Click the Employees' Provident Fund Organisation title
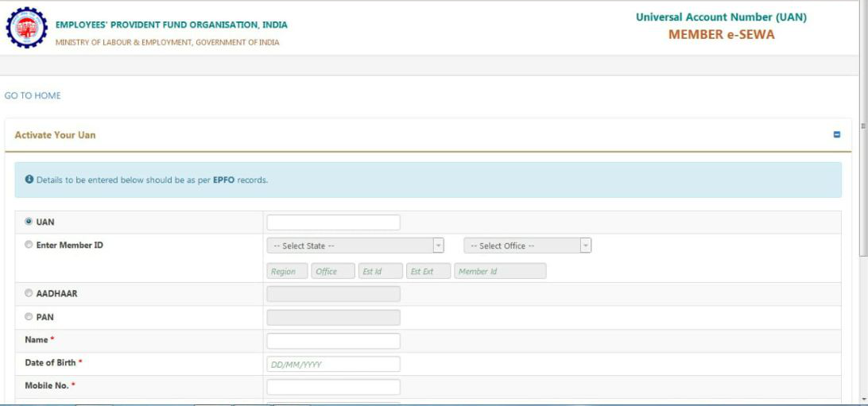The image size is (868, 406). click(171, 25)
